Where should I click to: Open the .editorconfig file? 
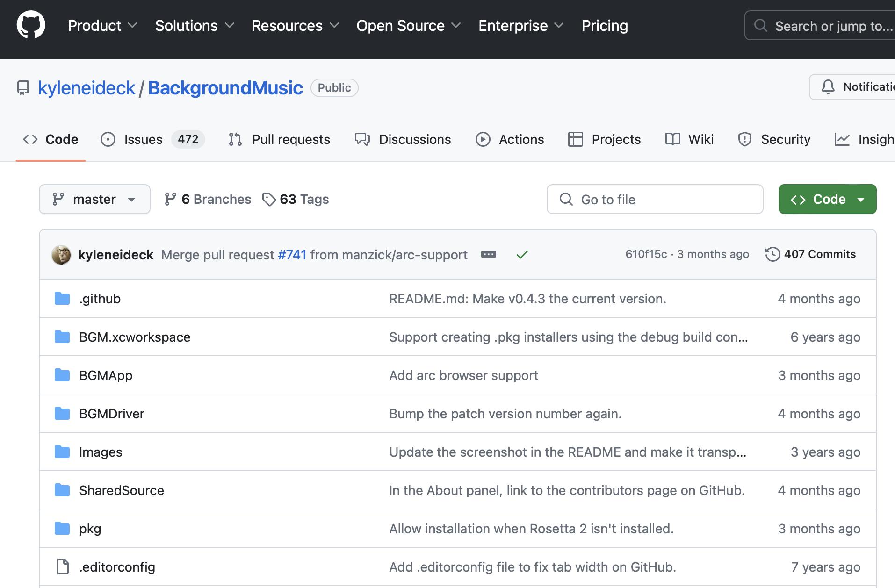117,567
